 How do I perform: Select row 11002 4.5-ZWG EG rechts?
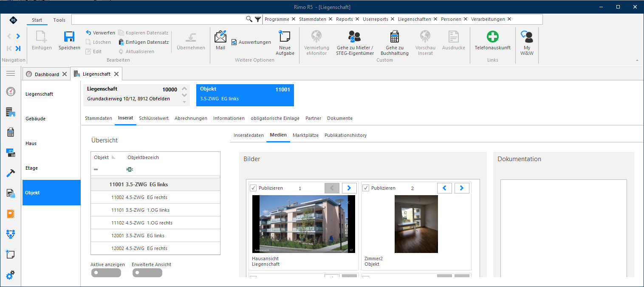[155, 197]
